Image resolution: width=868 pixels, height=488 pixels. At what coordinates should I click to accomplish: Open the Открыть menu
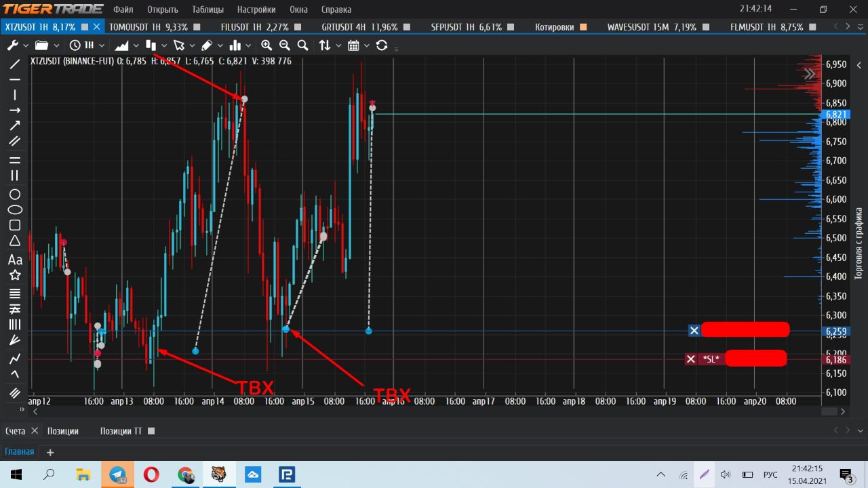[163, 9]
